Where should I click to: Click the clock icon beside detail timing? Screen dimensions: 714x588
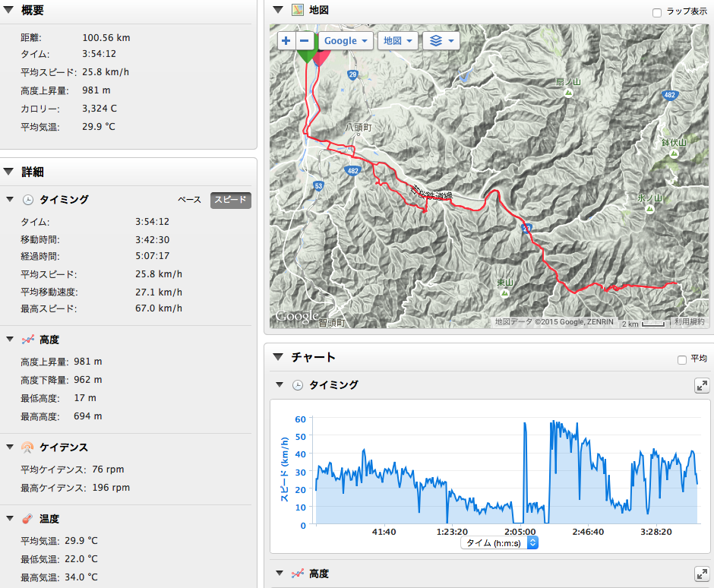(x=28, y=200)
